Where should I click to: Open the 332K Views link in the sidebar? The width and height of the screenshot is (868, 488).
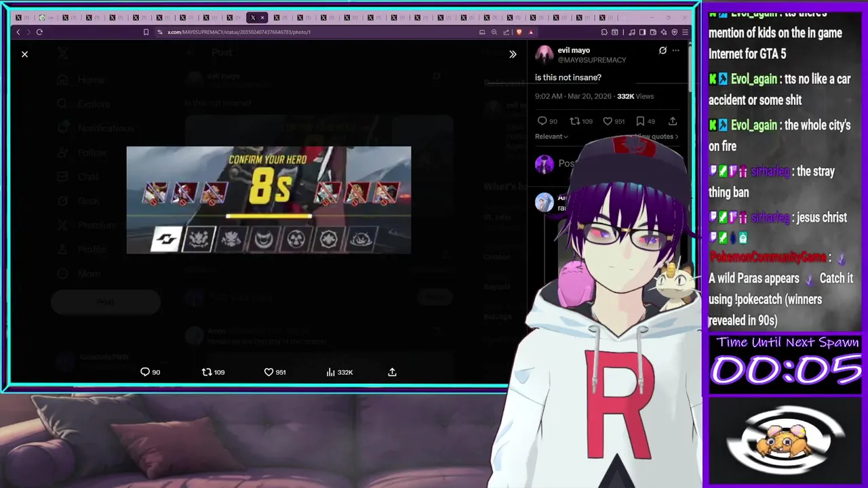[x=635, y=96]
